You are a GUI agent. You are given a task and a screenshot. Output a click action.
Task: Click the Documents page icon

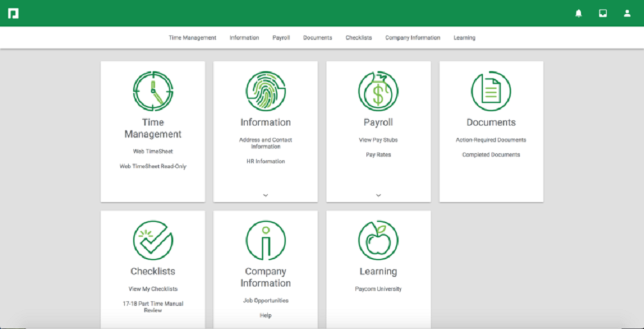[491, 91]
